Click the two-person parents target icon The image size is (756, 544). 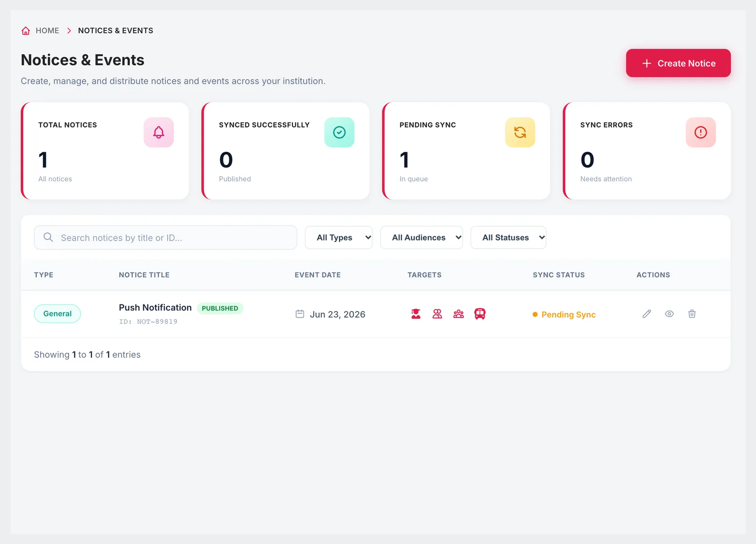pos(438,314)
